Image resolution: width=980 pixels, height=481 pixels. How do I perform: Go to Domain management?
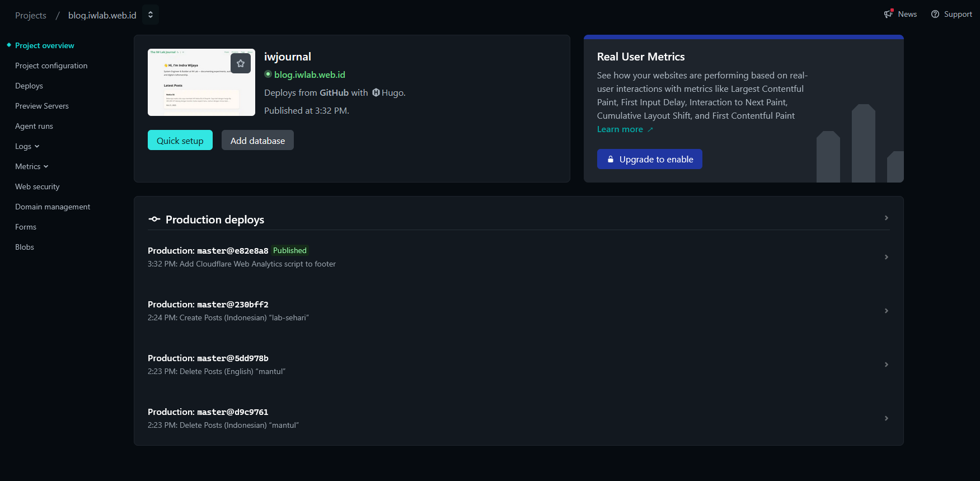[53, 207]
